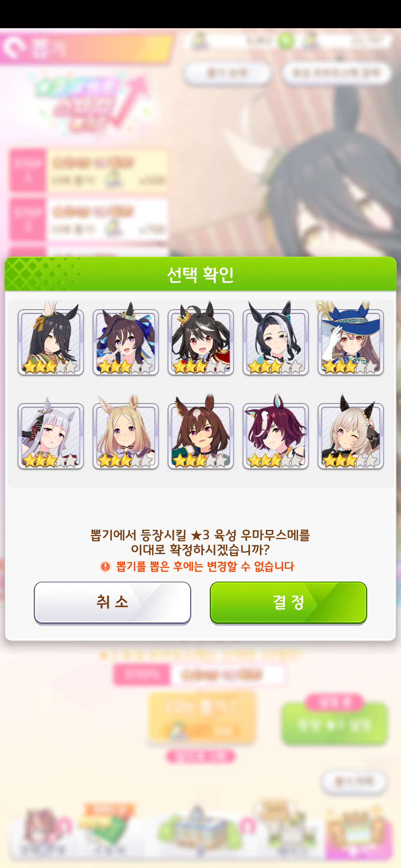Select long blonde hair character portrait
This screenshot has width=401, height=868.
pyautogui.click(x=125, y=433)
